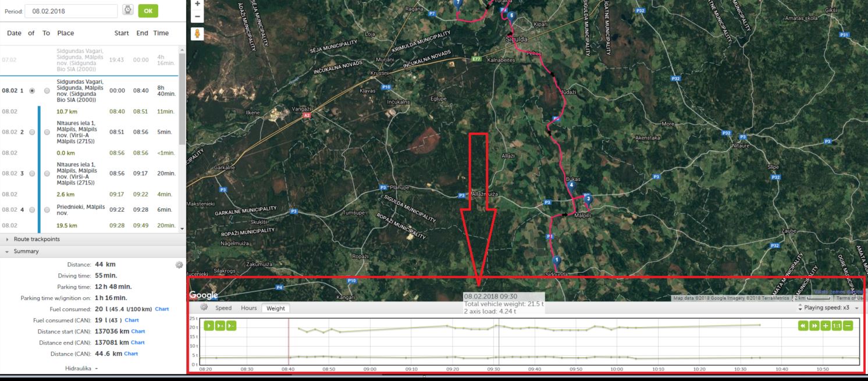
Task: Open Chart link for Distance end (CAN)
Action: 138,342
